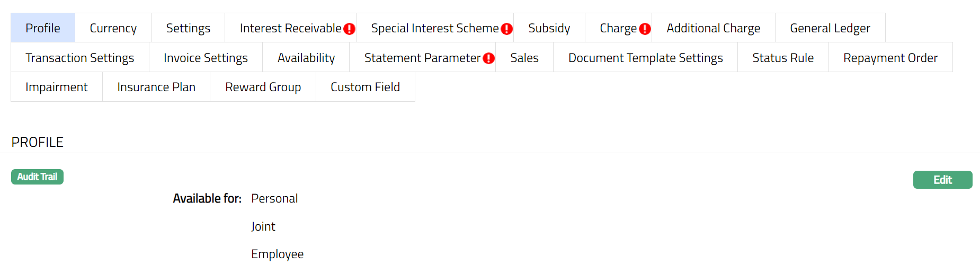Open the Audit Trail
Image resolution: width=980 pixels, height=272 pixels.
[x=37, y=177]
